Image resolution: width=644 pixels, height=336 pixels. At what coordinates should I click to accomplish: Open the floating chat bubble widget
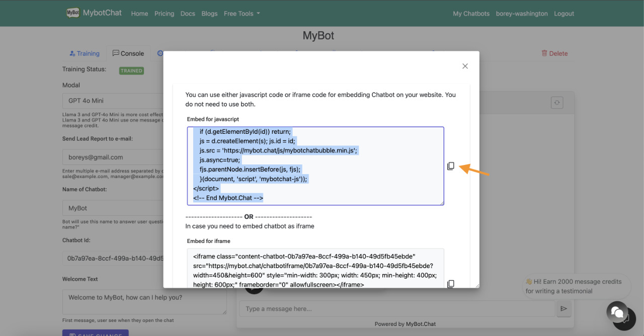click(617, 312)
